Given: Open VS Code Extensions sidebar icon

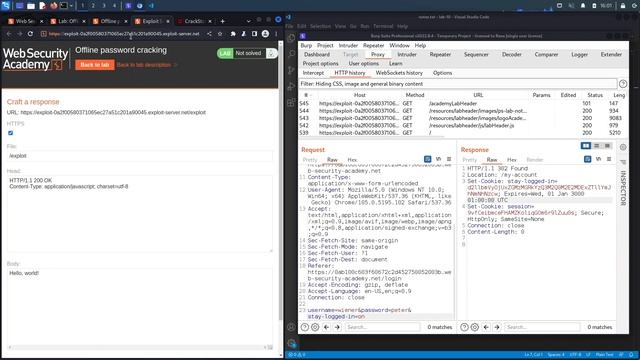Looking at the screenshot, I should pos(291,102).
